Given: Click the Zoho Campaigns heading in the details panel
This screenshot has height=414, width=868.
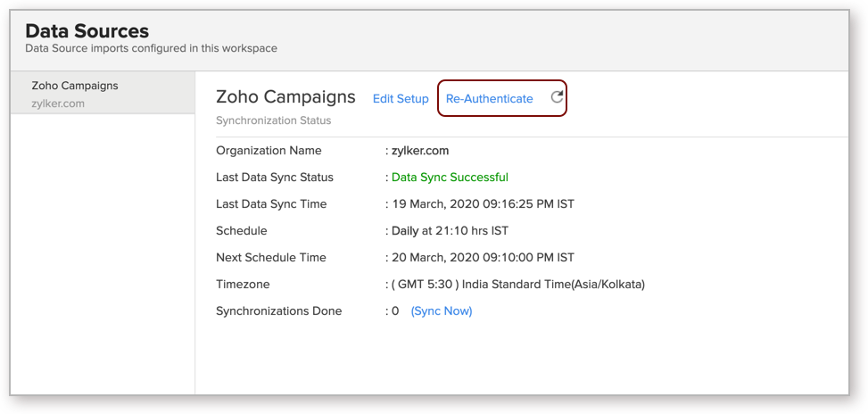Looking at the screenshot, I should click(285, 97).
